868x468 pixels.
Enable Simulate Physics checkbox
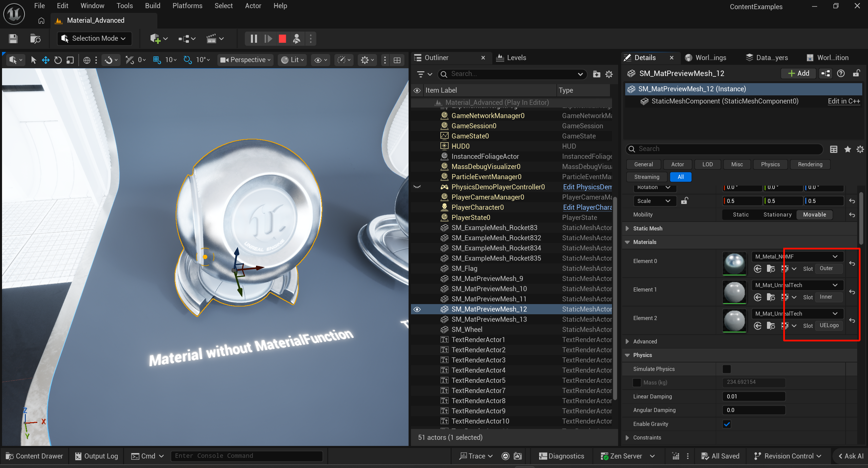coord(727,369)
